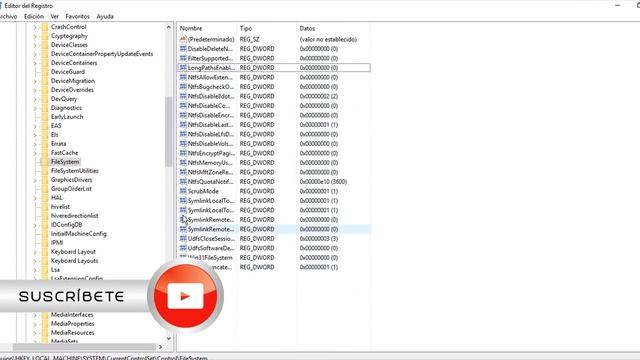Screen dimensions: 640x360
Task: Click the NtfsMemoryUs... DWORD icon
Action: [x=183, y=162]
